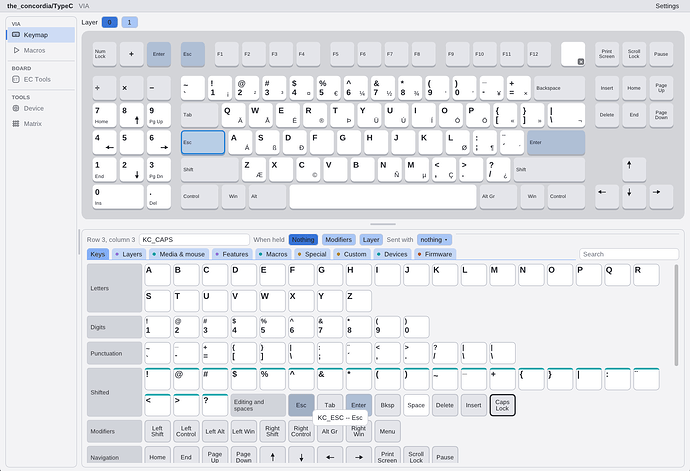Screen dimensions: 690x471
Task: Select Layer 1
Action: 129,22
